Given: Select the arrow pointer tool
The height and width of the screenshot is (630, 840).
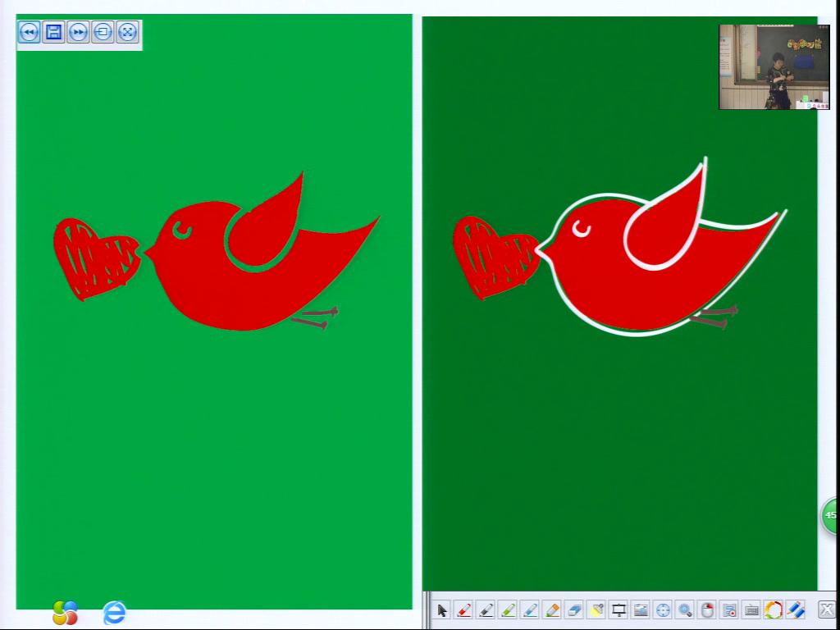Looking at the screenshot, I should (442, 610).
